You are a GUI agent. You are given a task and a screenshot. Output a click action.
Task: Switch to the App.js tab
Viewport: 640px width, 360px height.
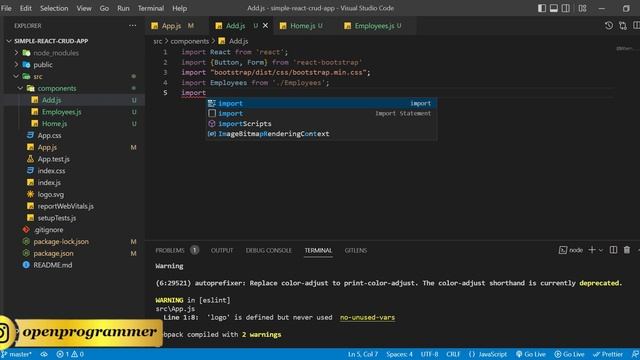172,26
